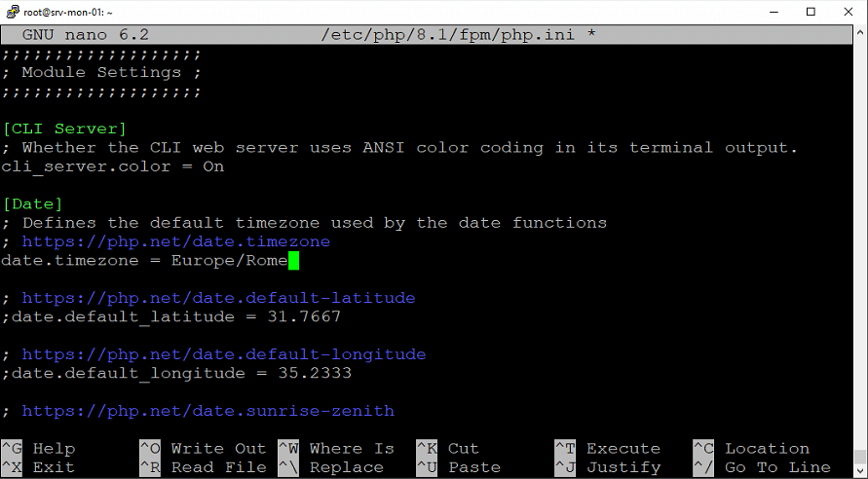
Task: Click the date.default_latitude = 31.7667 line
Action: tap(171, 317)
